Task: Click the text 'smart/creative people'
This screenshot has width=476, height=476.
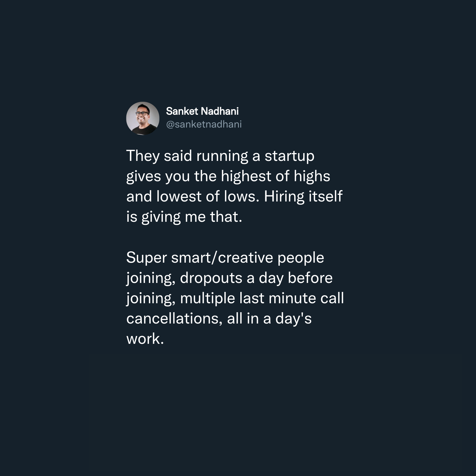Action: coord(248,258)
